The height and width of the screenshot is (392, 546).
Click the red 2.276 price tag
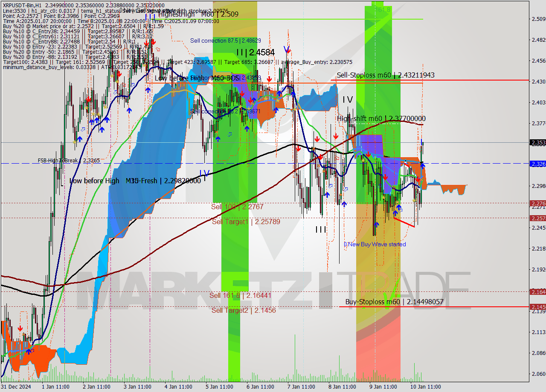tap(537, 203)
